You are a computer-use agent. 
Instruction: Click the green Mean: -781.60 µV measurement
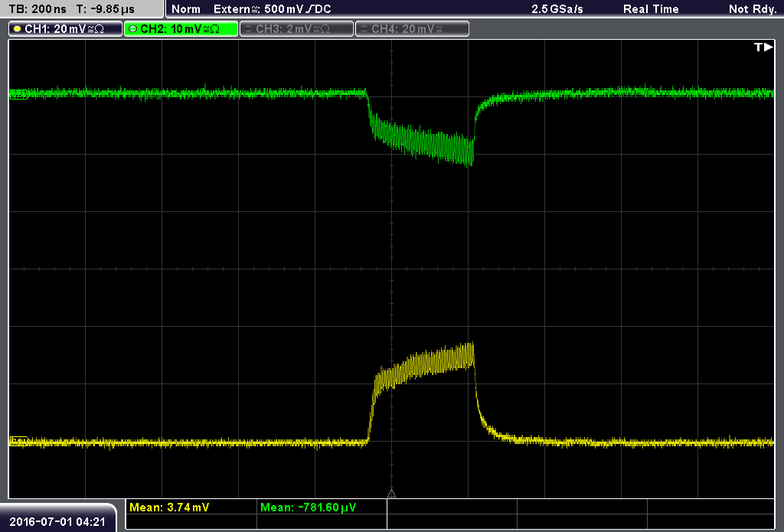pyautogui.click(x=308, y=508)
